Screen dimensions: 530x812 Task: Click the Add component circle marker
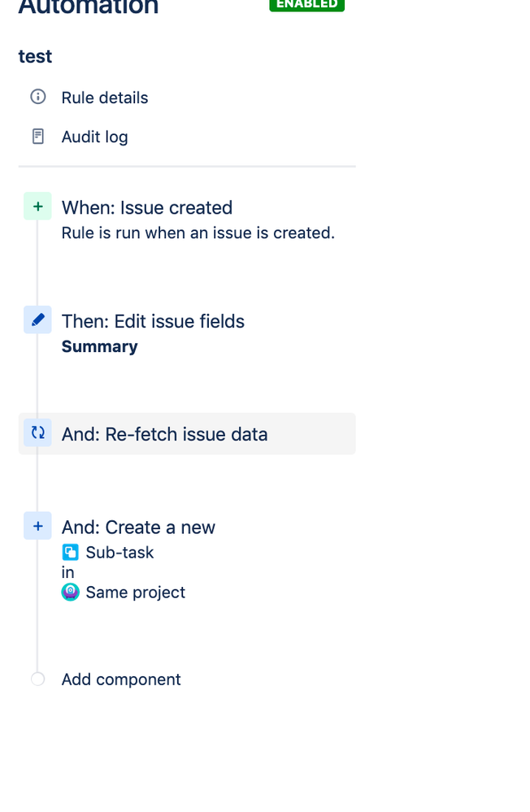coord(38,679)
